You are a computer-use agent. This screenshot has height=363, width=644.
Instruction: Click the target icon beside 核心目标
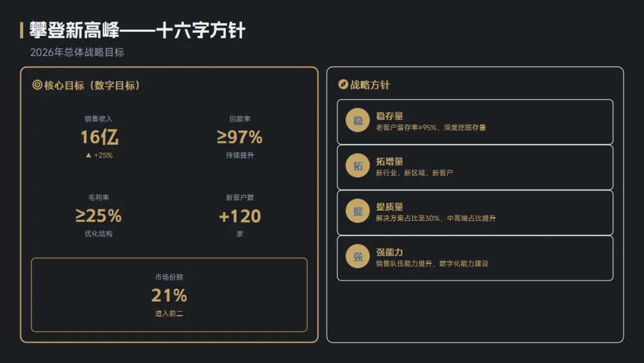37,85
